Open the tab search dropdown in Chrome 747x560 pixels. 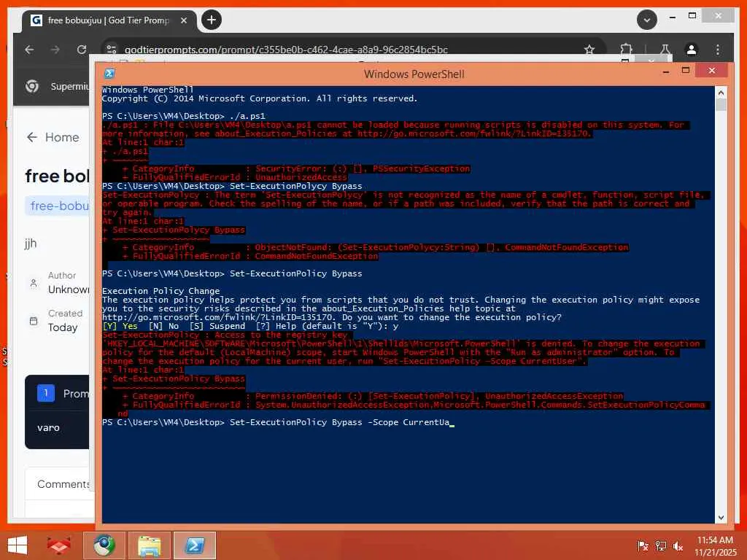[x=647, y=20]
